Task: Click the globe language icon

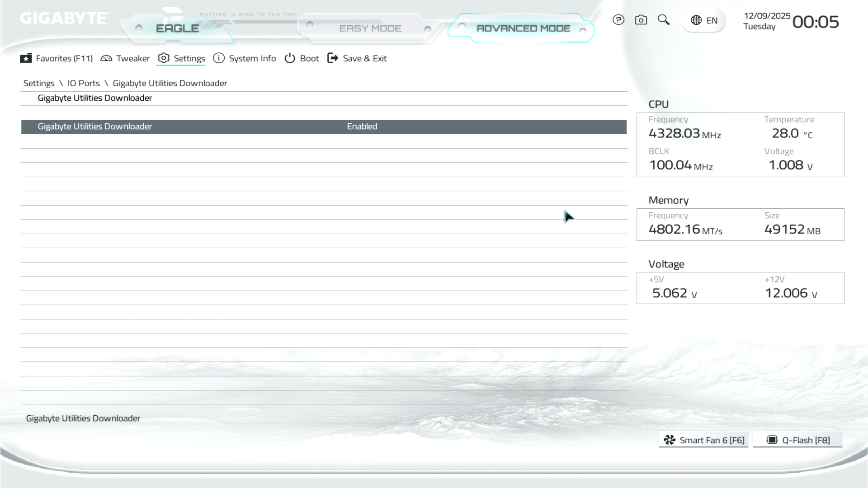Action: [696, 20]
